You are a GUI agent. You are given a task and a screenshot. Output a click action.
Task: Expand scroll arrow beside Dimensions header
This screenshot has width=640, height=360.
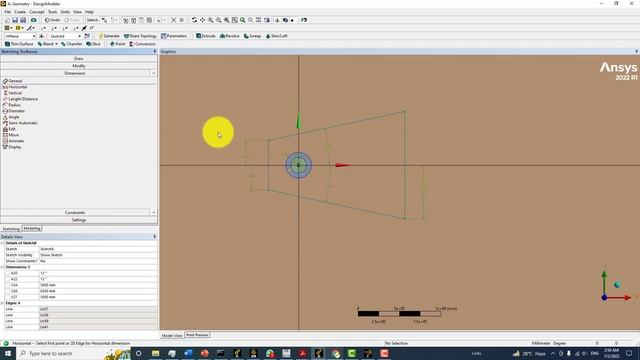click(153, 73)
